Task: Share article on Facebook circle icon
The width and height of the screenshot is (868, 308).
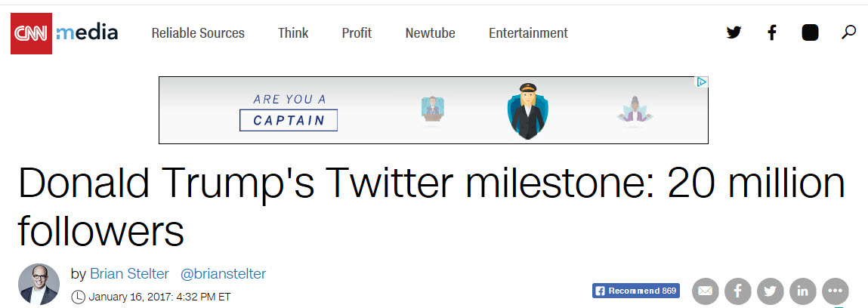Action: coord(737,291)
